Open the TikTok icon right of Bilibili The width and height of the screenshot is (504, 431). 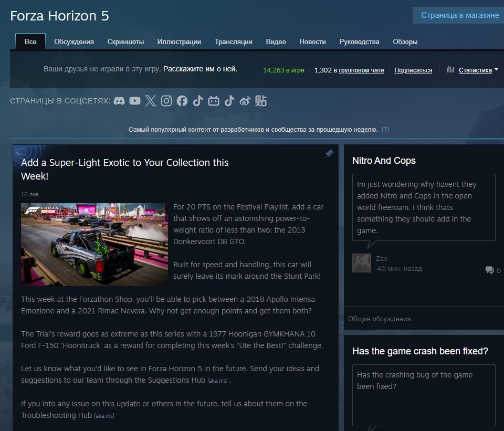click(x=229, y=101)
